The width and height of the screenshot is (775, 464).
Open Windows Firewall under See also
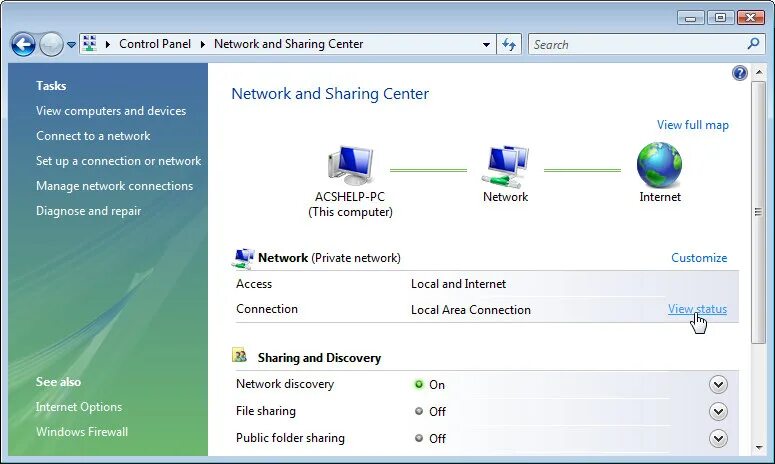(82, 432)
